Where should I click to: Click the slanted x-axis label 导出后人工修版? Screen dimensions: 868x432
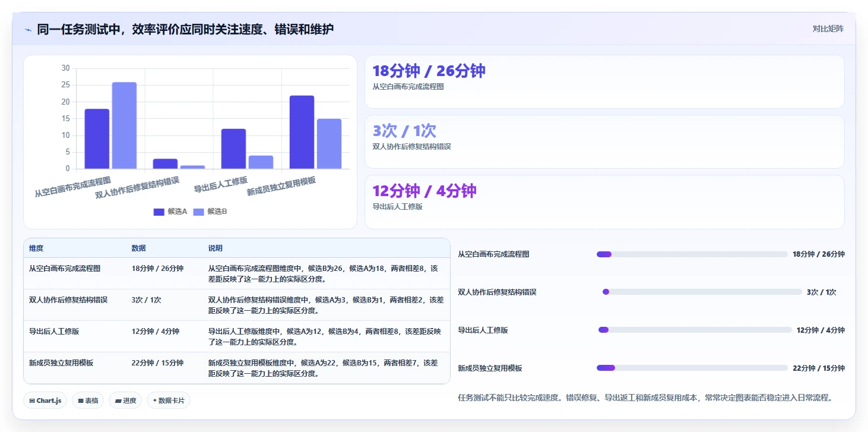point(220,185)
